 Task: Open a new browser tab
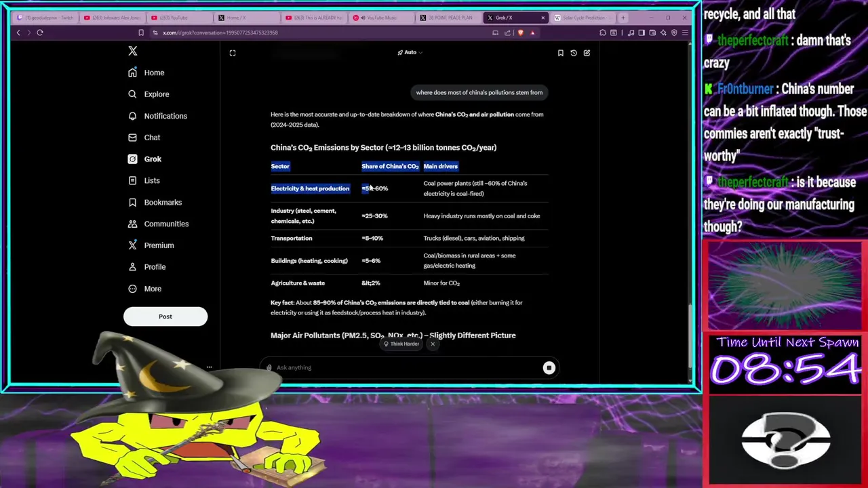tap(623, 18)
